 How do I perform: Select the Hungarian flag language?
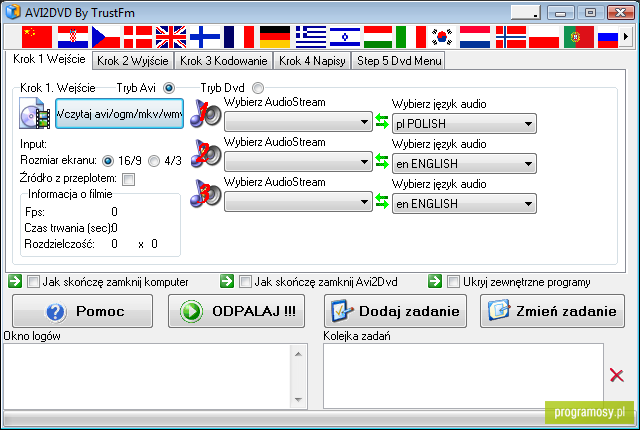click(378, 37)
